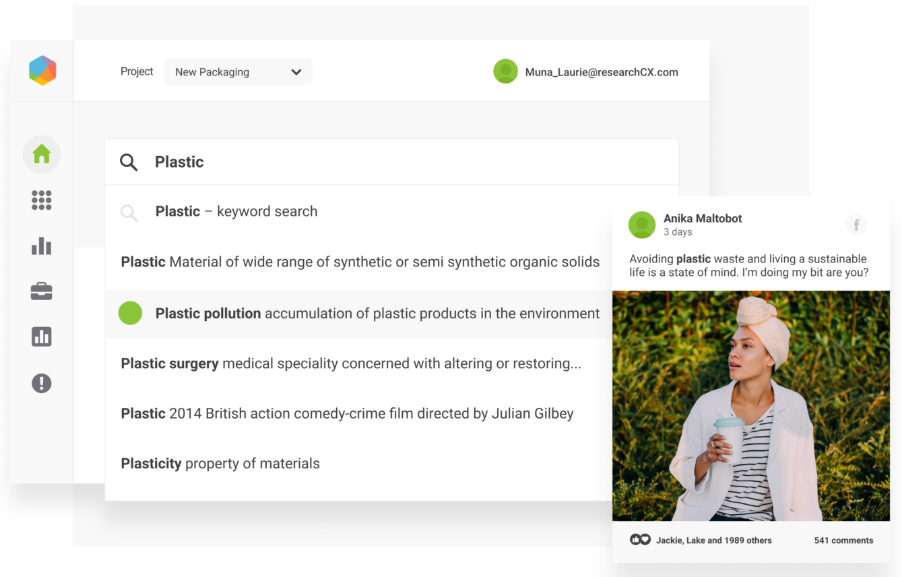Open the post photo of woman
The height and width of the screenshot is (577, 901).
(x=750, y=405)
